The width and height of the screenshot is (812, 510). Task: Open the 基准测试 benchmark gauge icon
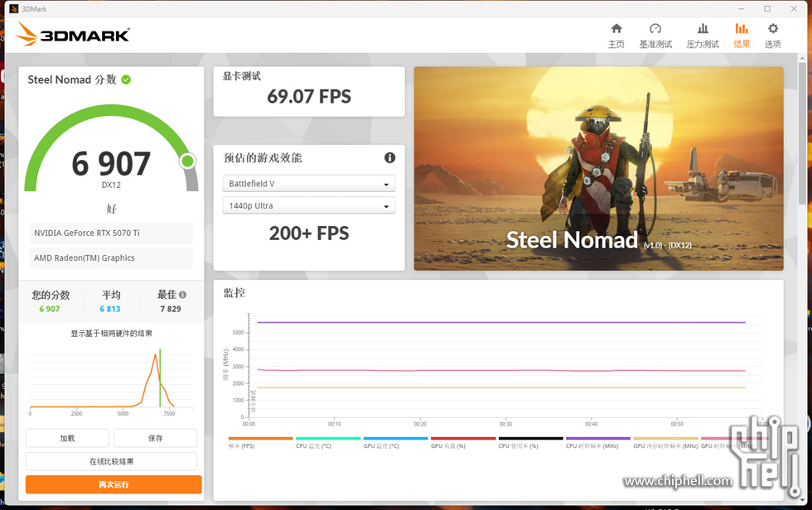655,28
